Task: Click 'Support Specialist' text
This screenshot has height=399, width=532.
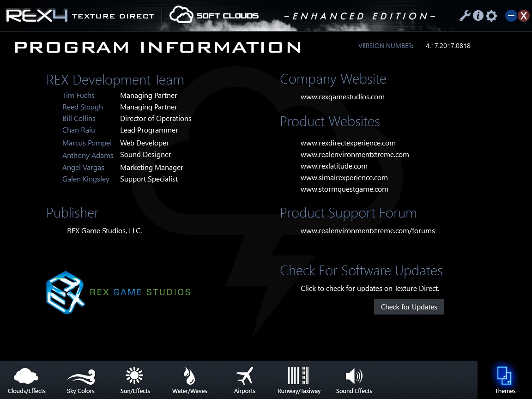Action: [149, 179]
